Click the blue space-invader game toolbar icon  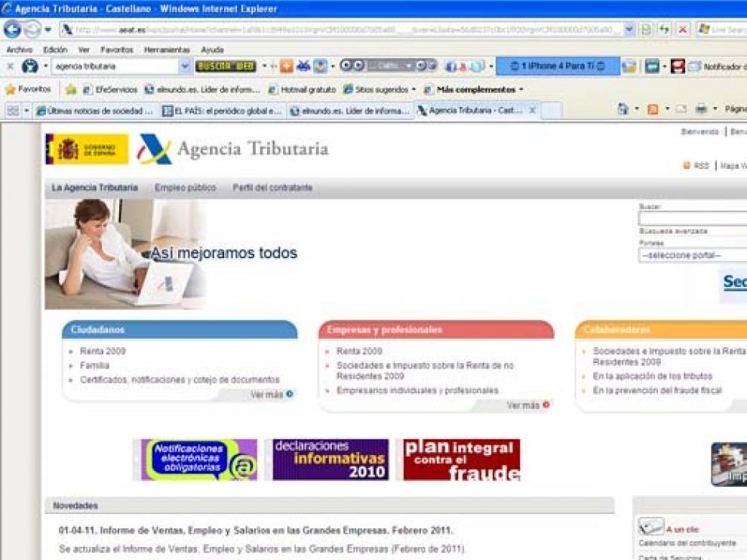(x=303, y=66)
